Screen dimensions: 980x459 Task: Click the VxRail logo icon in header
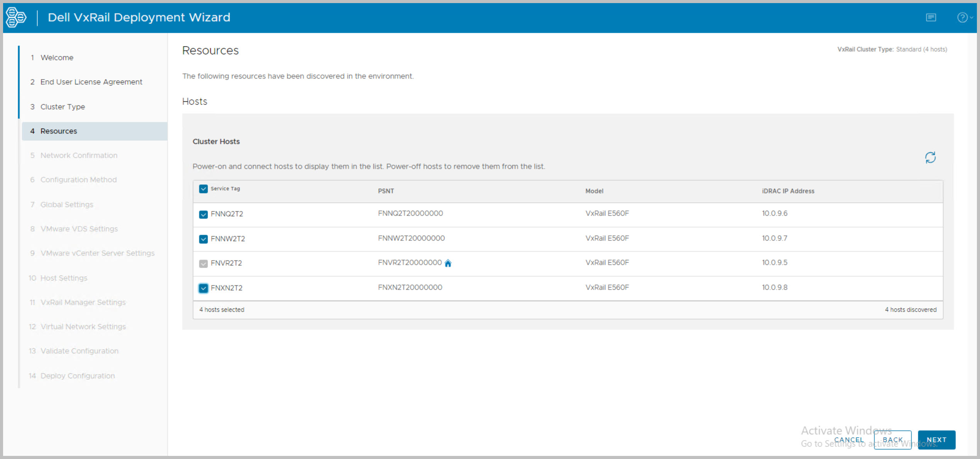16,17
